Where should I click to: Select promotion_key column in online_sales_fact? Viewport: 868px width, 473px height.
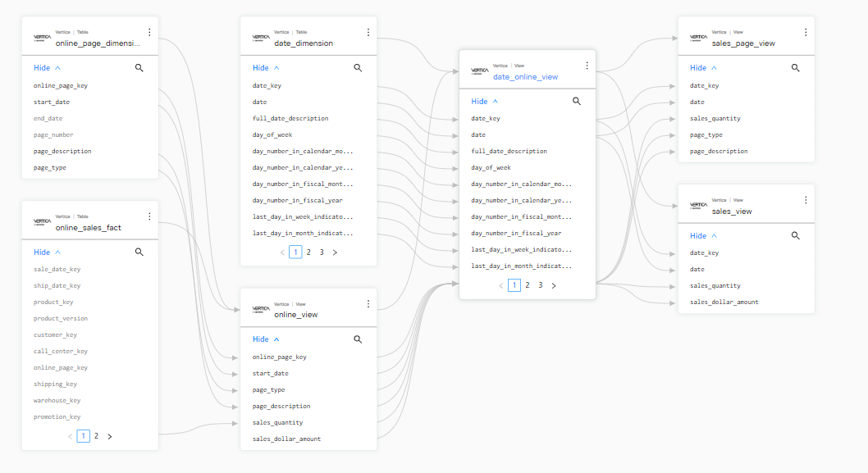point(57,417)
